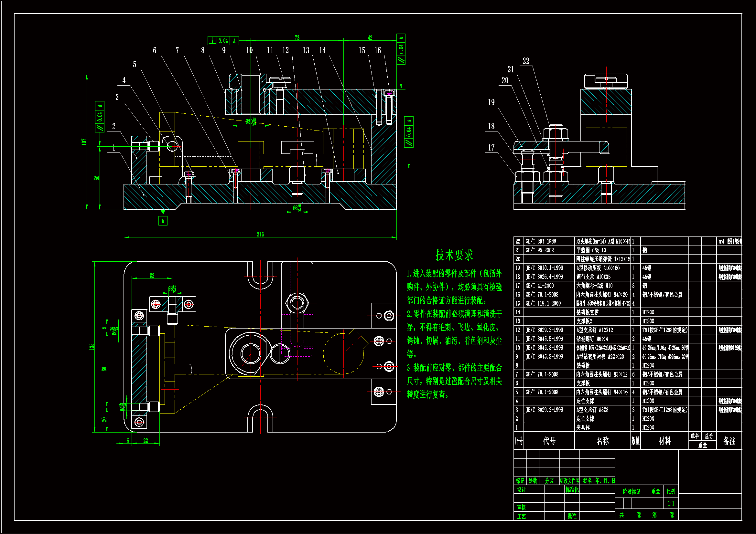Viewport: 756px width, 534px height.
Task: Click the 设计 title block cell
Action: [521, 490]
